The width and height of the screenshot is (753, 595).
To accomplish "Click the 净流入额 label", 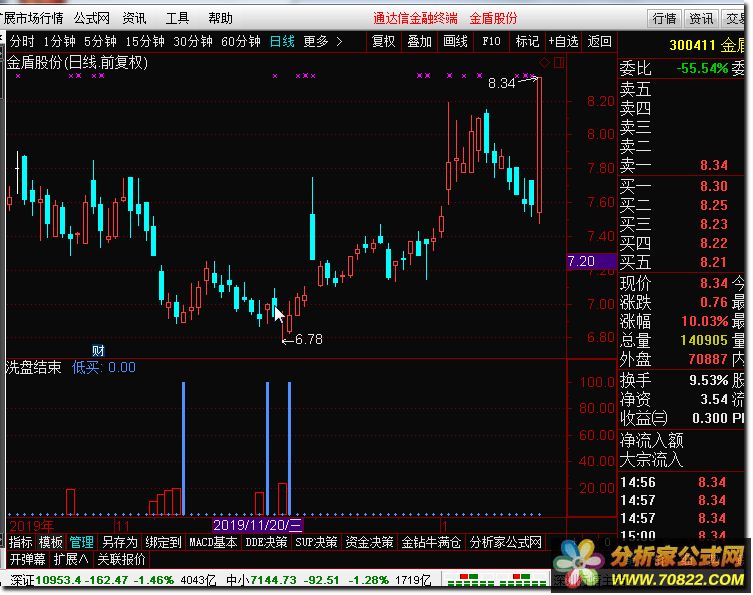I will 651,440.
